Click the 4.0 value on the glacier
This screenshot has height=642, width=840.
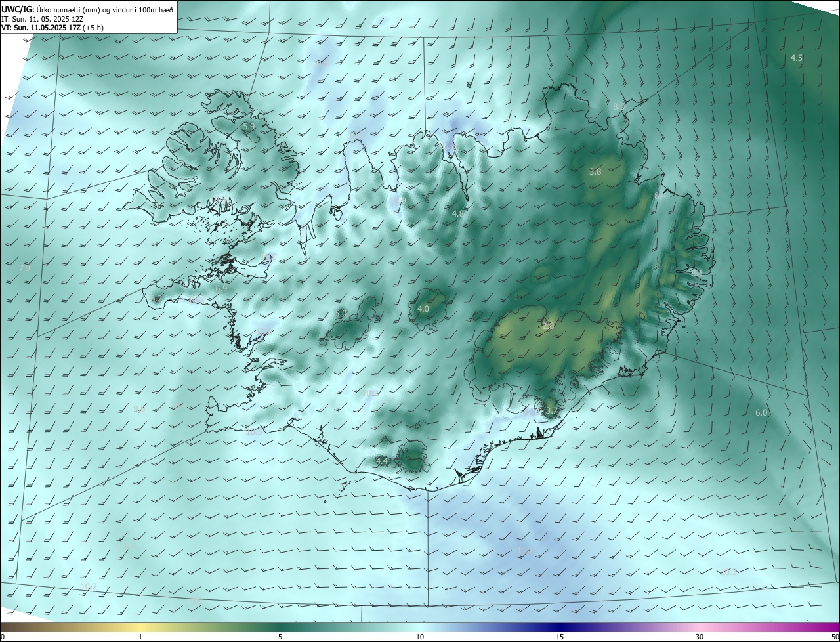coord(423,309)
